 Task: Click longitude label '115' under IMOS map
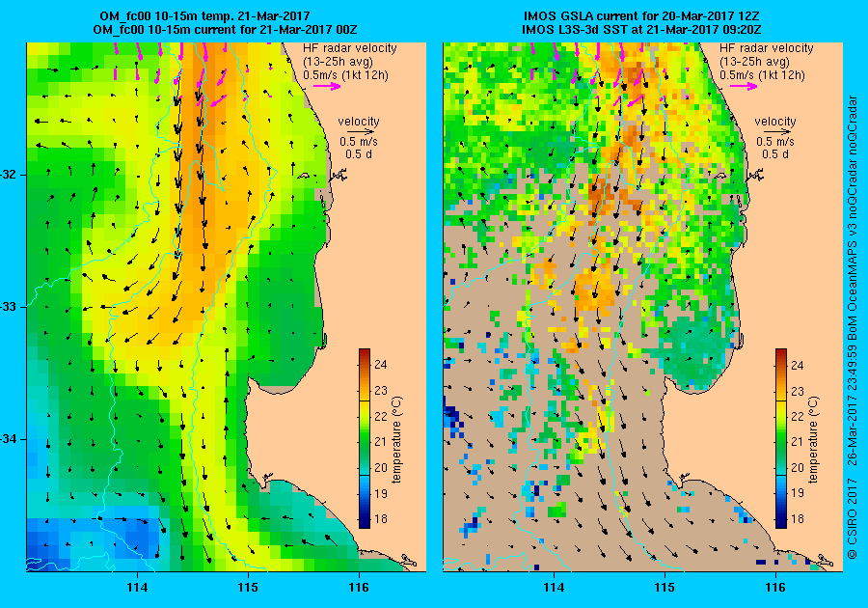tap(665, 588)
